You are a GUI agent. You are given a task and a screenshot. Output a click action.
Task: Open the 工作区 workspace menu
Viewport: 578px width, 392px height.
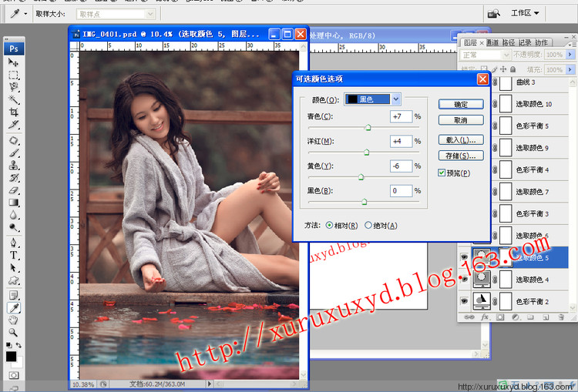pos(525,13)
